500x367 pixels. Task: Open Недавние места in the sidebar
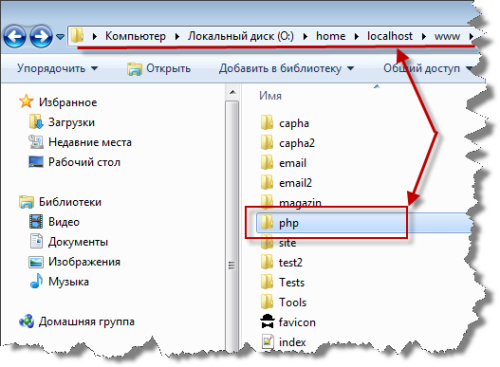(90, 142)
